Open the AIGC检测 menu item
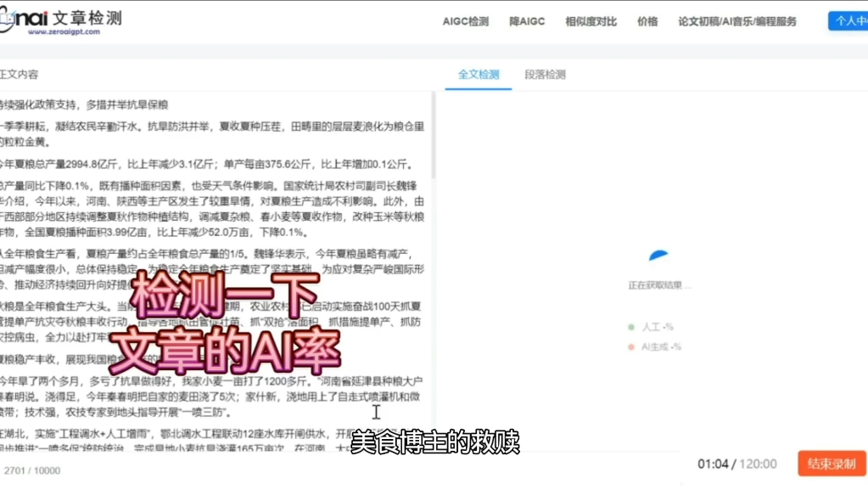 [466, 21]
